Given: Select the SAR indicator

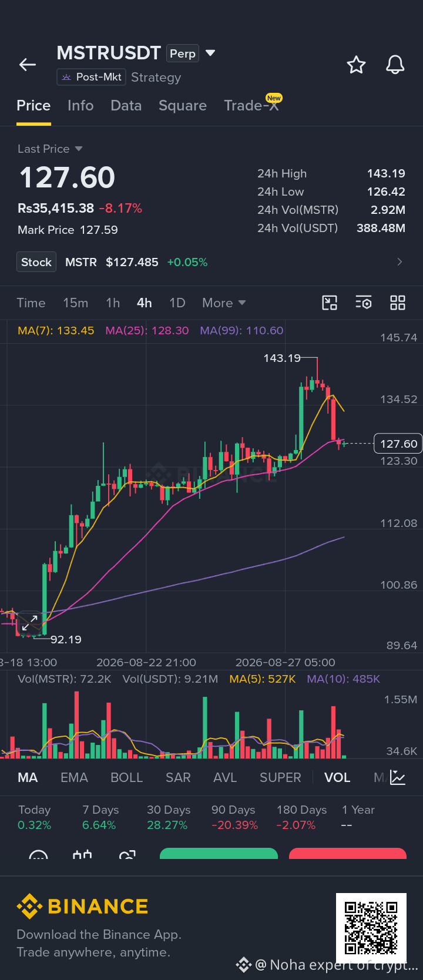Looking at the screenshot, I should (178, 777).
